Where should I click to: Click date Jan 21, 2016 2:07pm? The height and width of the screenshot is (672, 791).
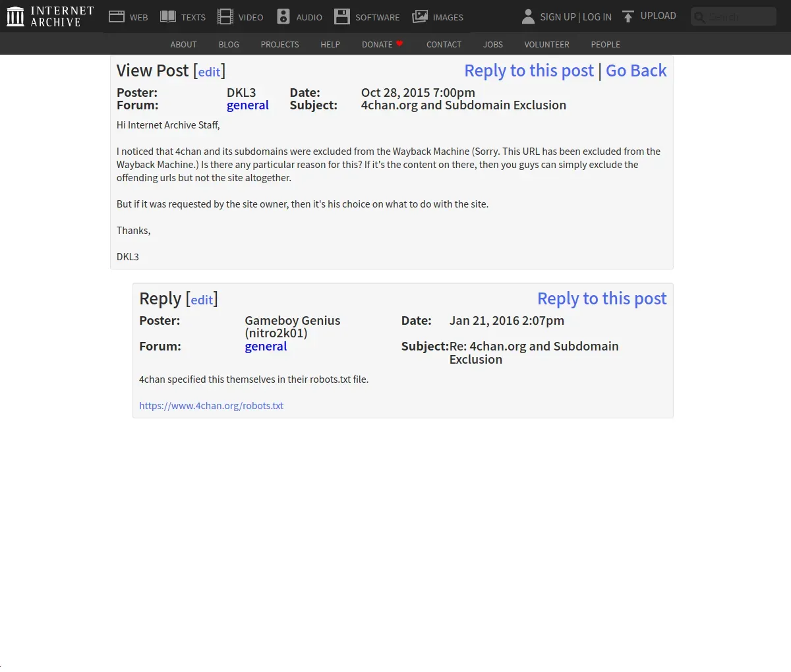click(507, 321)
